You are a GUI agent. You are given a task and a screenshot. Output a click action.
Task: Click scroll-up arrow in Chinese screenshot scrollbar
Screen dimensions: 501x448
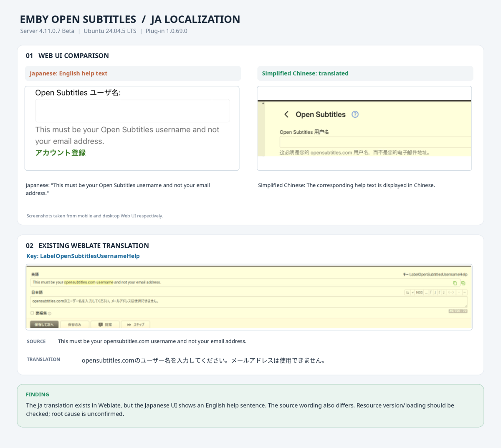263,103
